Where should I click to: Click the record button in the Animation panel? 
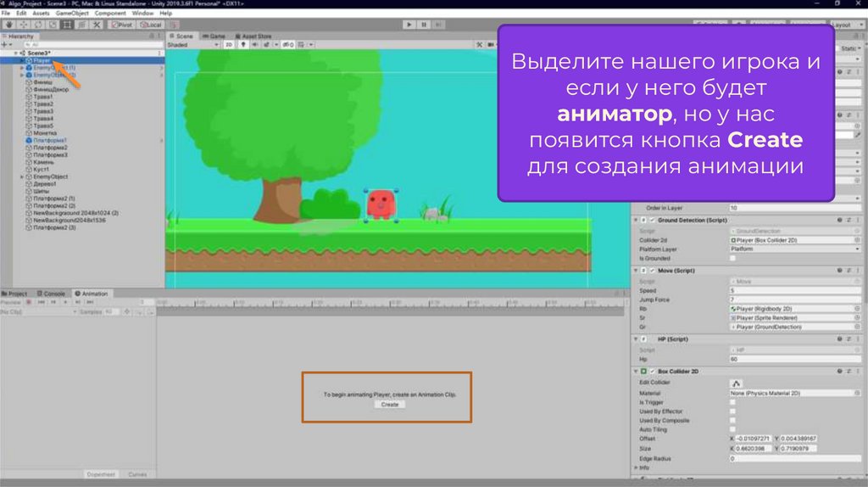coord(28,302)
